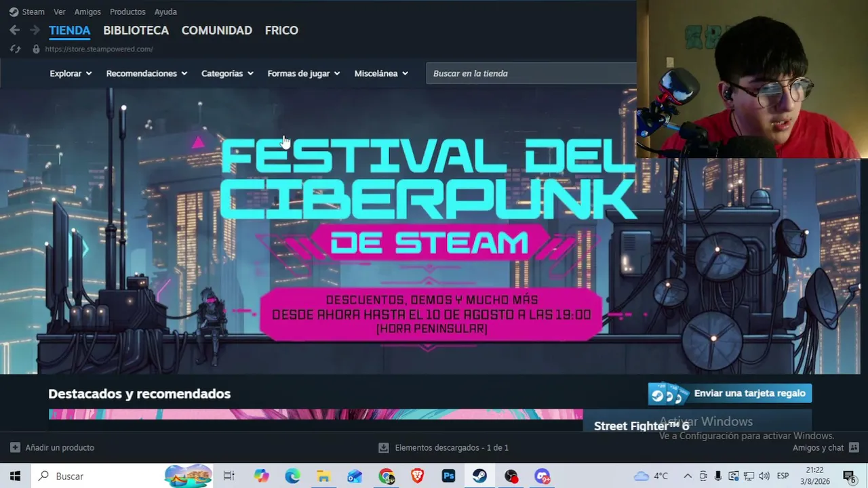This screenshot has width=868, height=488.
Task: Show hidden system tray icons
Action: 688,476
